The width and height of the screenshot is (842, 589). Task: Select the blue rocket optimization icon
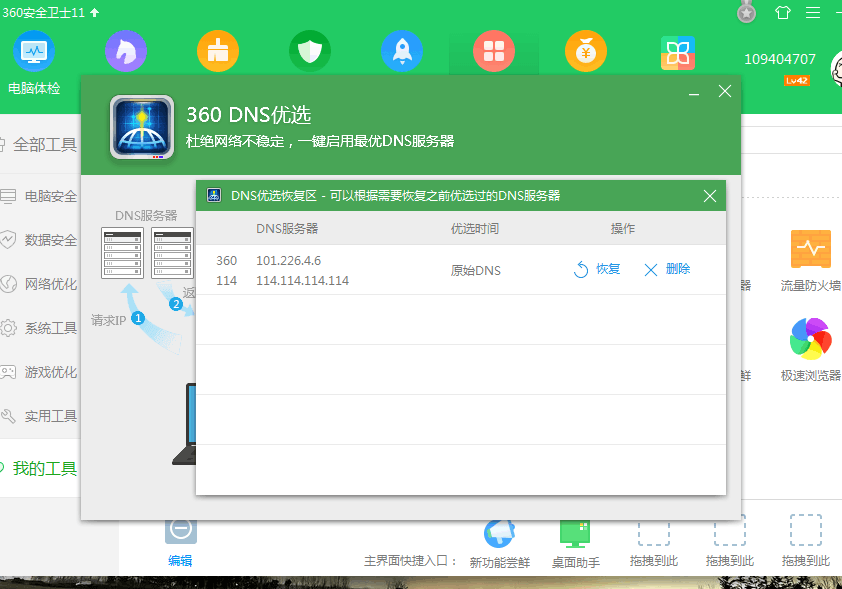coord(401,50)
